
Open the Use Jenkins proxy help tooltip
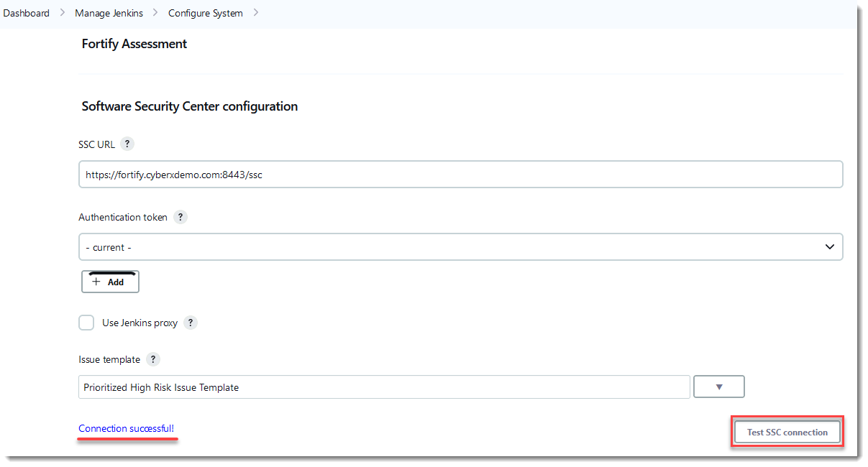pos(191,323)
